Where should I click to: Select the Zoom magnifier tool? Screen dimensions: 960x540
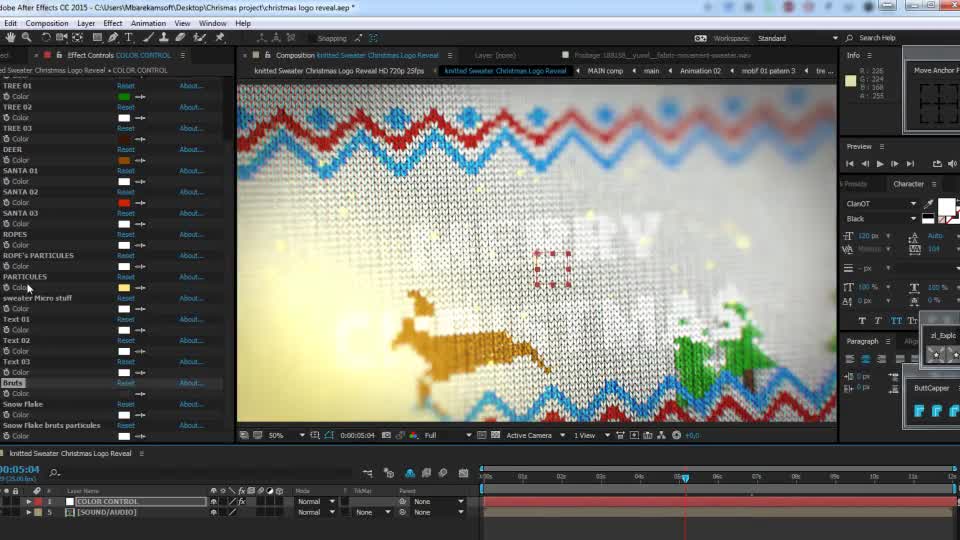tap(26, 37)
